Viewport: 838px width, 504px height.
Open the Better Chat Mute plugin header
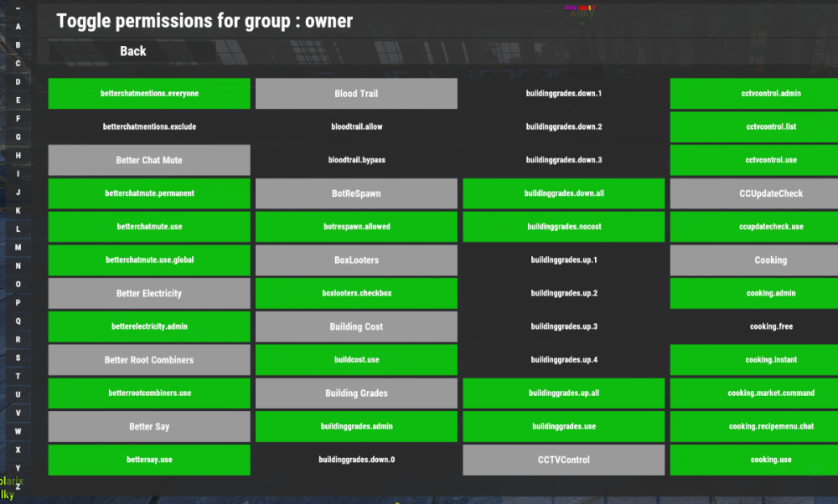149,160
